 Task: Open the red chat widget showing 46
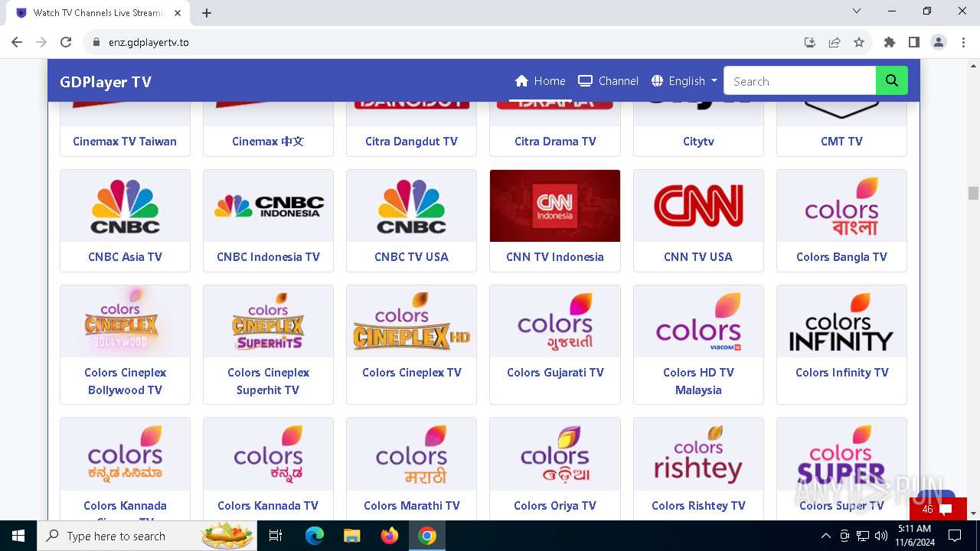click(x=938, y=509)
